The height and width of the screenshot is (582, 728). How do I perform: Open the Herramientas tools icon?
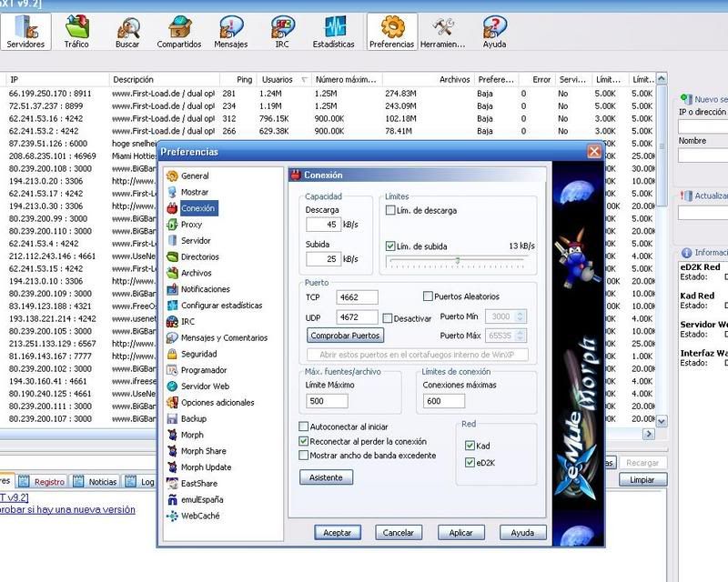442,32
